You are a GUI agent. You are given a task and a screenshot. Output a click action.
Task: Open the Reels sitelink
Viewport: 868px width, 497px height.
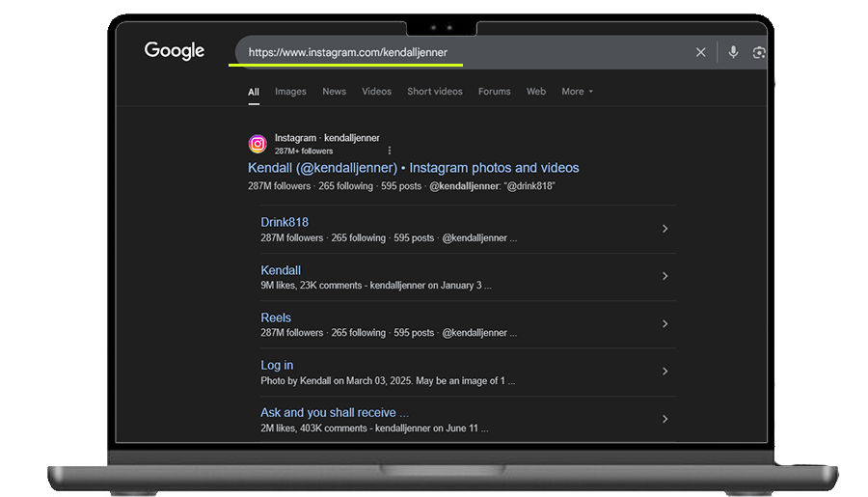pos(276,318)
